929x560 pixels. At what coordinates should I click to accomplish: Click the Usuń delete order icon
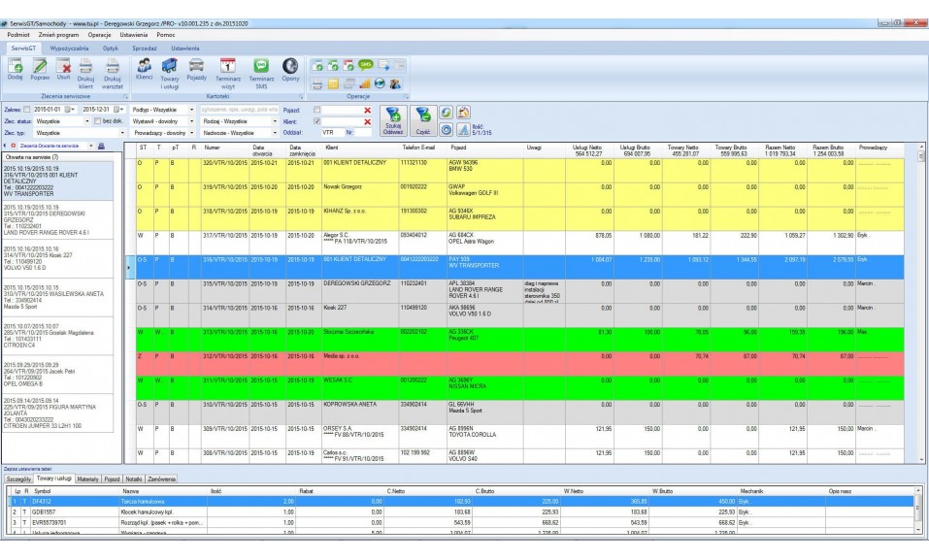pos(63,69)
